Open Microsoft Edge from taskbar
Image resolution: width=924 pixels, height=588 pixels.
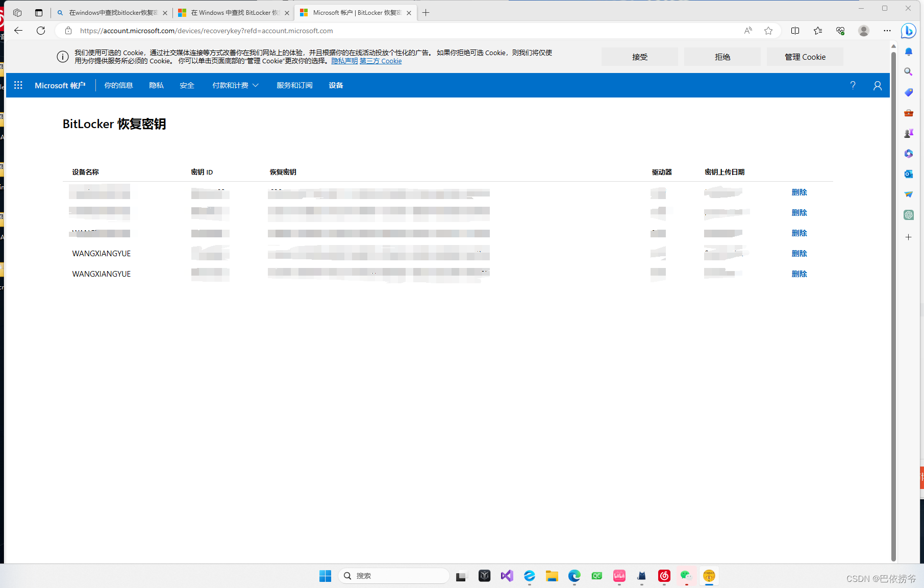[574, 576]
